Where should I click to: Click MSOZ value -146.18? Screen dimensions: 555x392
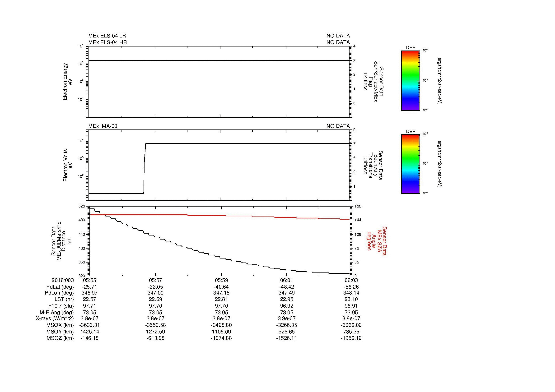pos(90,338)
